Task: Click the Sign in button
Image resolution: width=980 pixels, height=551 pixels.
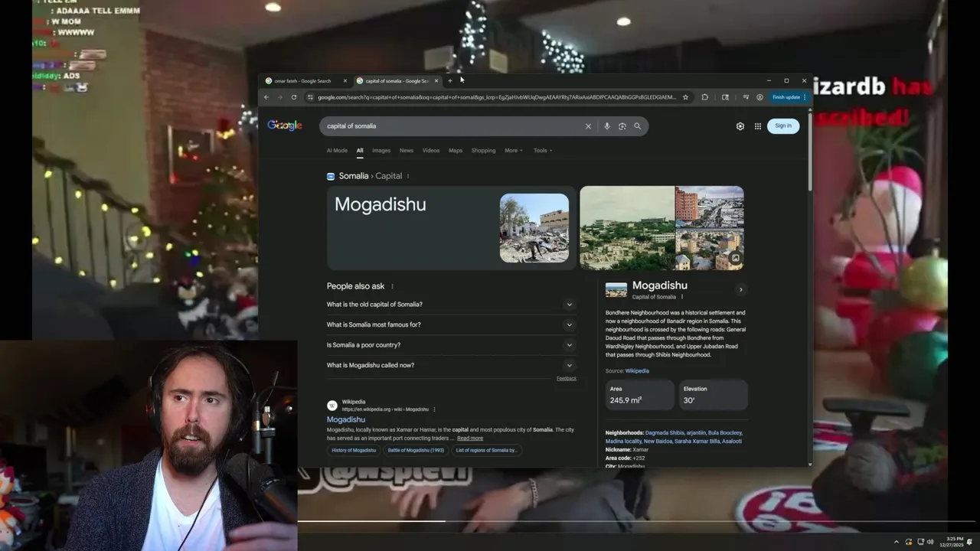Action: click(x=783, y=126)
